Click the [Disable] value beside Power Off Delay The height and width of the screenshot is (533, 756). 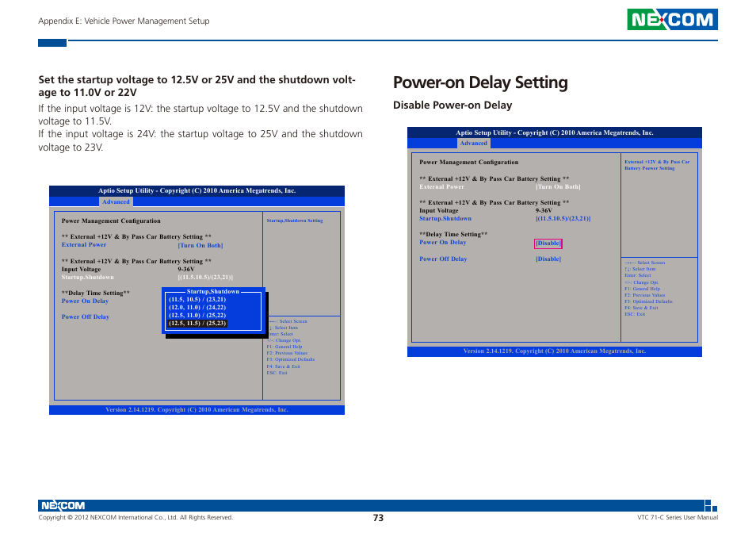[x=548, y=259]
